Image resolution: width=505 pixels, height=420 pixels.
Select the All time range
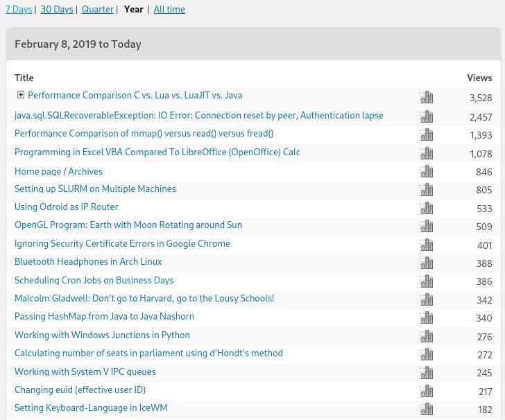[x=169, y=10]
